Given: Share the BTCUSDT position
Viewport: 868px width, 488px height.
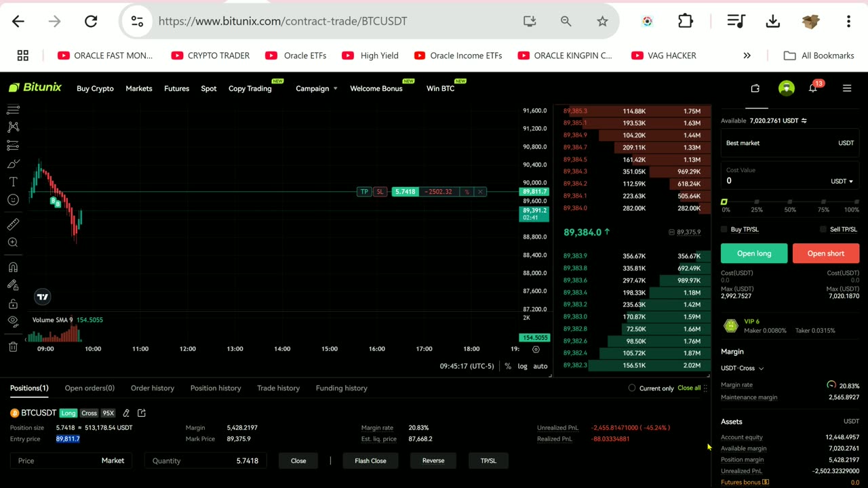Looking at the screenshot, I should coord(142,413).
